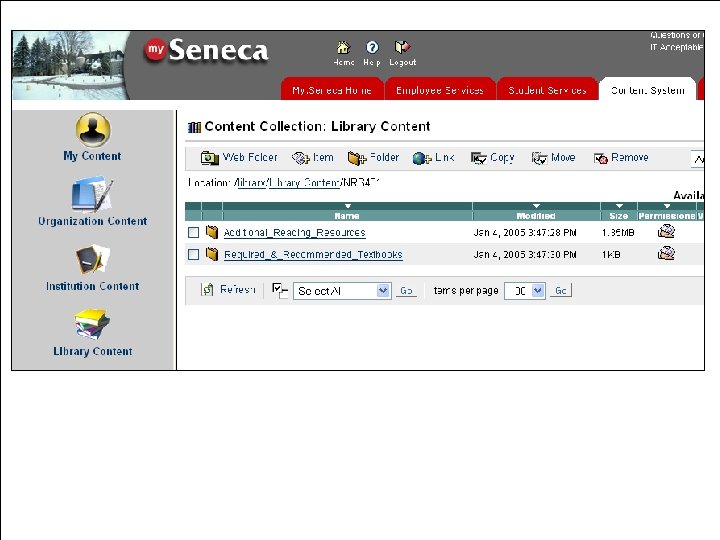The width and height of the screenshot is (720, 540).
Task: Click Go next to Select All
Action: point(406,291)
